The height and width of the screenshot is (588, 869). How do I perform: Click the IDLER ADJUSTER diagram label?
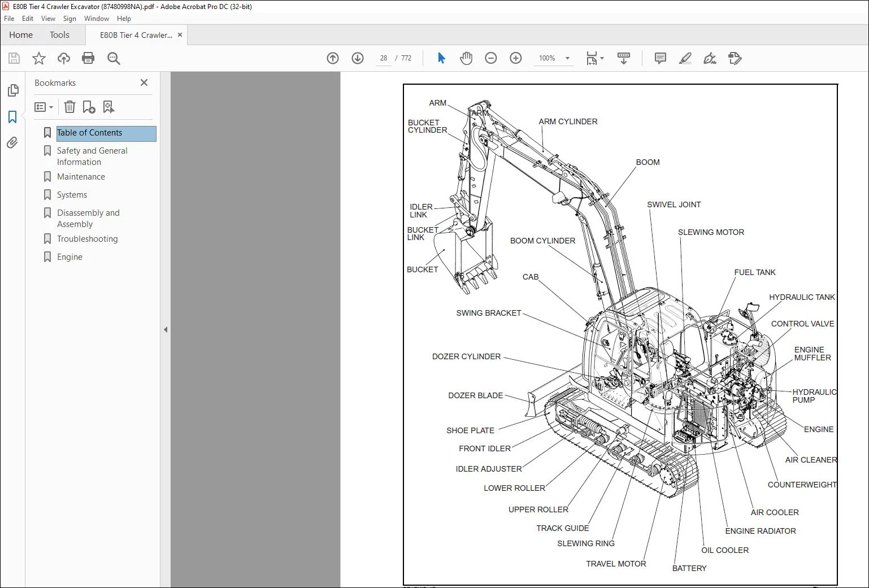(489, 469)
